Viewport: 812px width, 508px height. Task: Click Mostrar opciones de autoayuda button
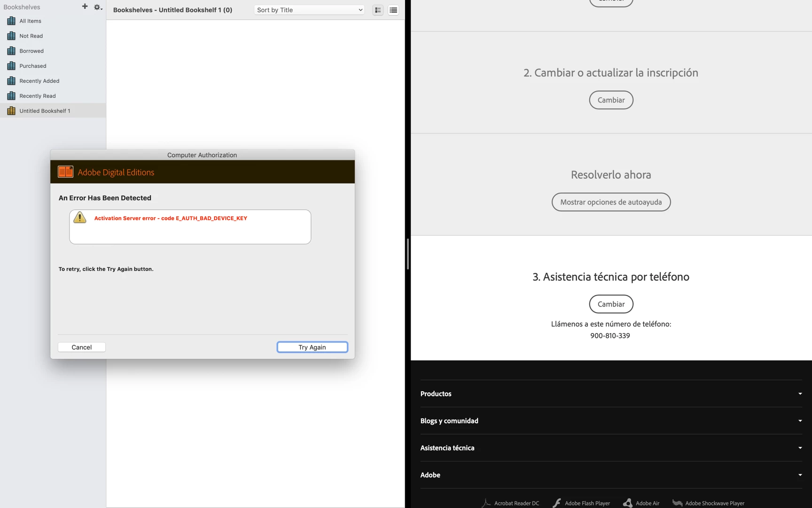click(611, 202)
